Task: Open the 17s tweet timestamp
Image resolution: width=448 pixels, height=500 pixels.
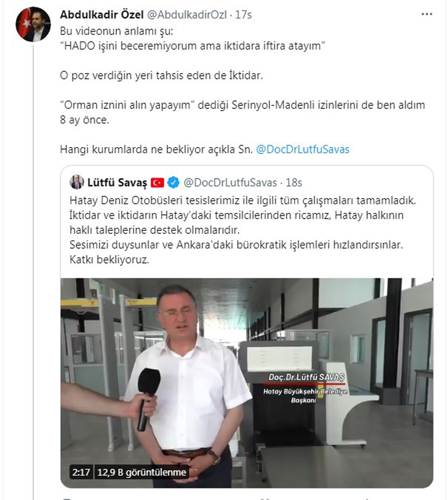Action: 244,14
